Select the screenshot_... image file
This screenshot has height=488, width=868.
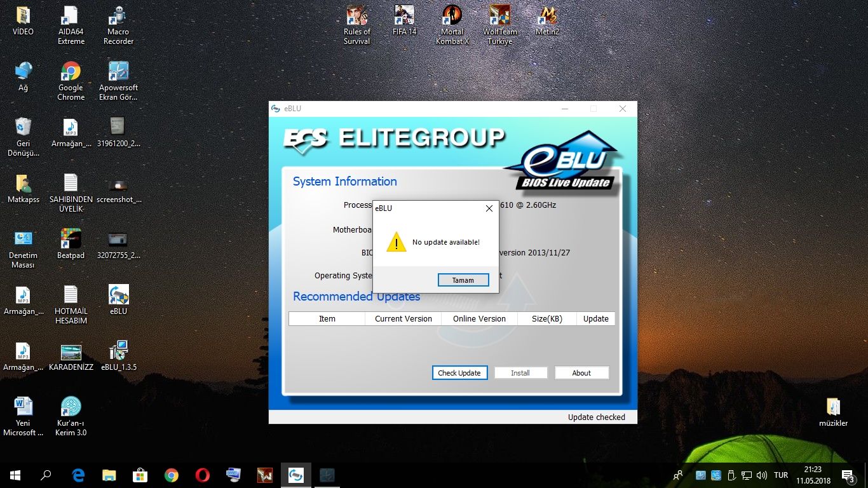[x=118, y=189]
